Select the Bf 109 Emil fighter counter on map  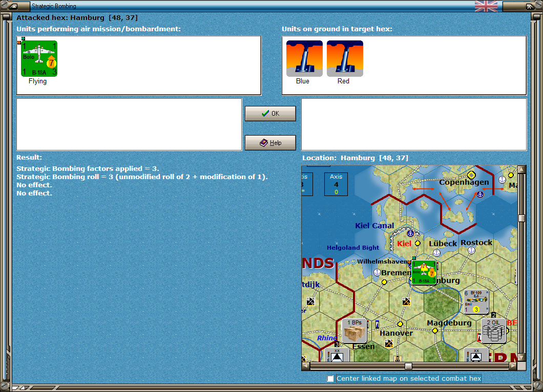click(476, 301)
